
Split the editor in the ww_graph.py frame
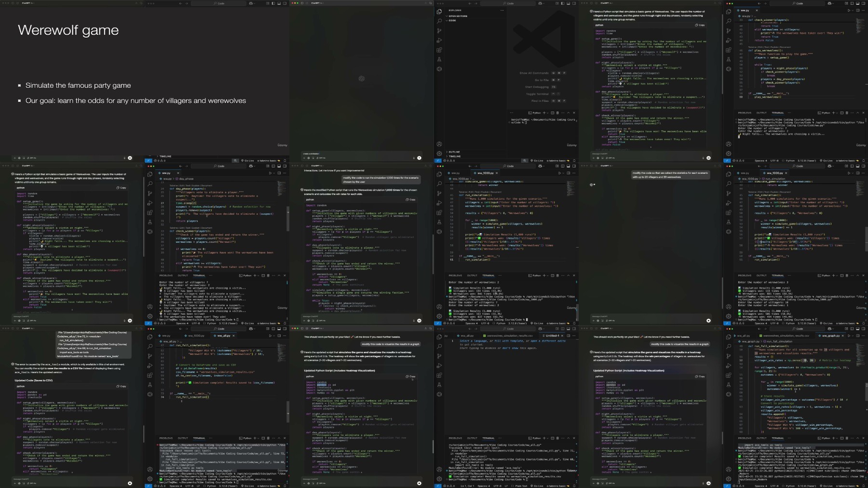click(857, 335)
